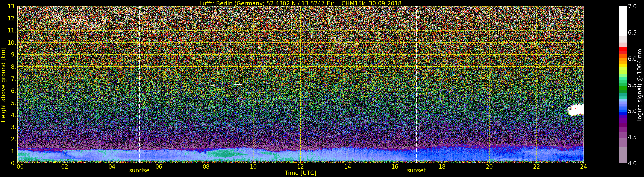Click the time axis tick '20'
644x177 pixels.
(489, 166)
